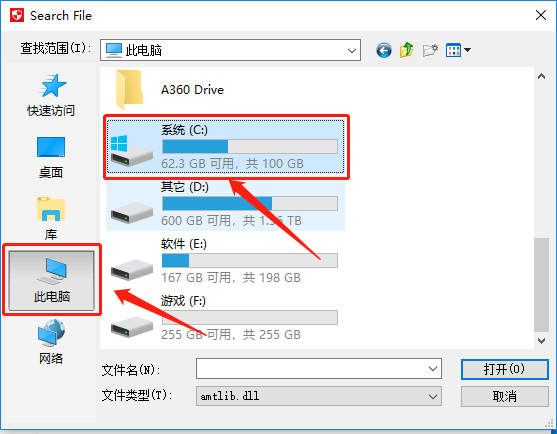The height and width of the screenshot is (434, 557).
Task: Click the file list scrollbar down arrow
Action: coord(541,341)
